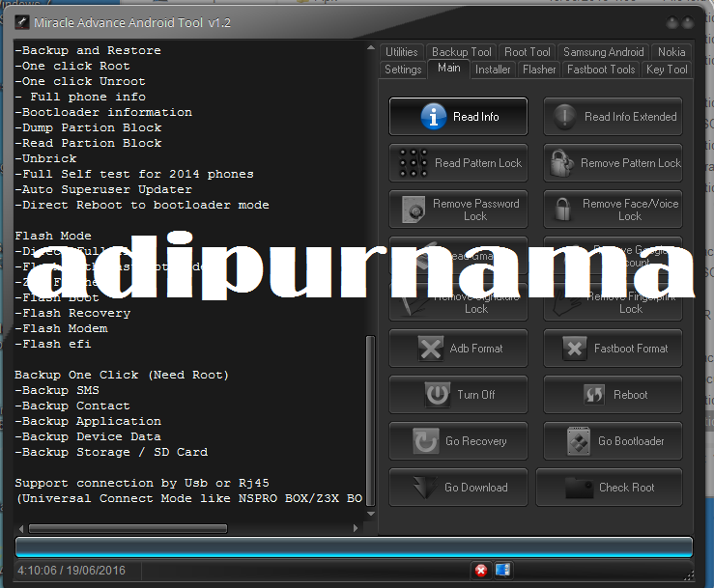Open the Fastboot Tools tab
This screenshot has width=714, height=588.
coord(601,70)
